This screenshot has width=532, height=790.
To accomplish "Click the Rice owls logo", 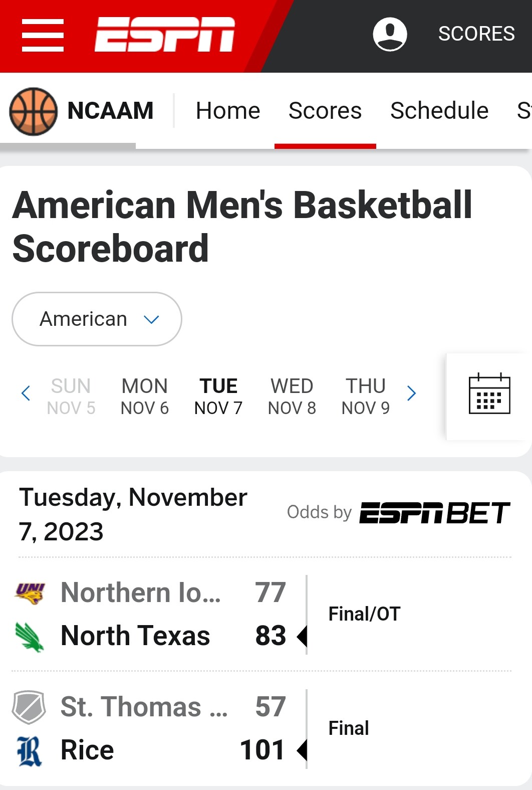I will coord(30,750).
